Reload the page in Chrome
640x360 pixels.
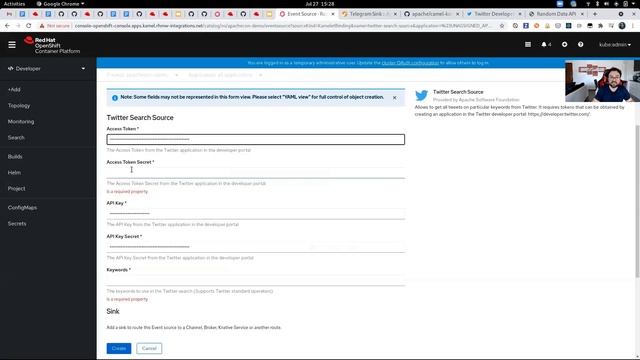(x=28, y=26)
